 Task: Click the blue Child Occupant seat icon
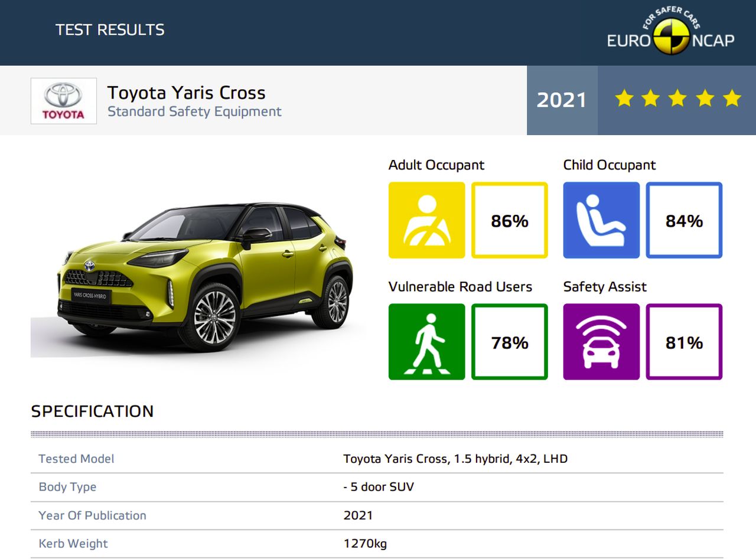(601, 220)
